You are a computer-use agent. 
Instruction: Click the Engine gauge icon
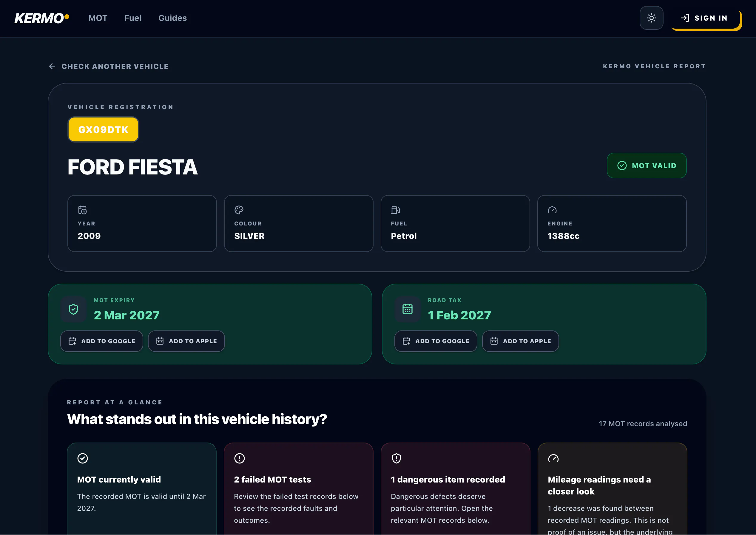[552, 210]
